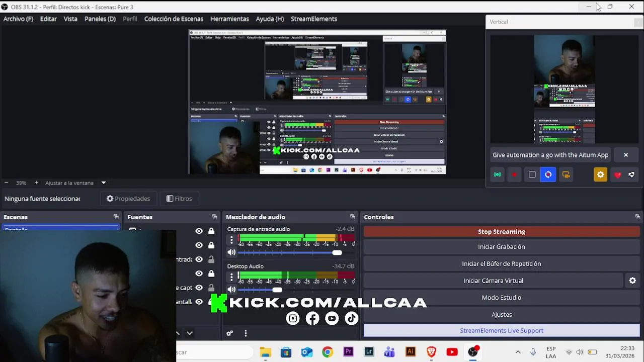
Task: Pop out the Fuentes dock
Action: coord(214,217)
